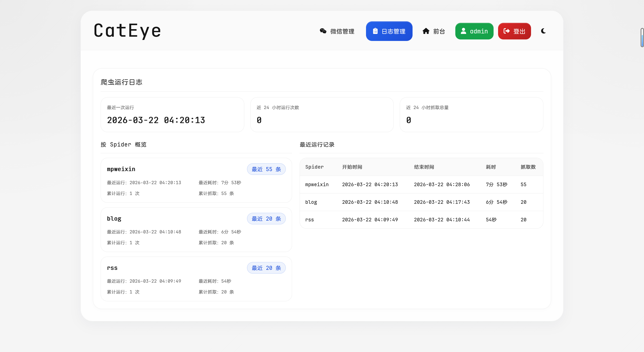Click the clipboard icon on 日志管理
Image resolution: width=644 pixels, height=352 pixels.
[375, 31]
